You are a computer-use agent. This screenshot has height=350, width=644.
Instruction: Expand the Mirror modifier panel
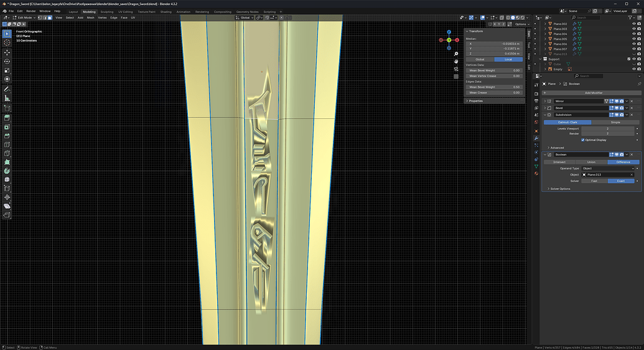pos(545,101)
